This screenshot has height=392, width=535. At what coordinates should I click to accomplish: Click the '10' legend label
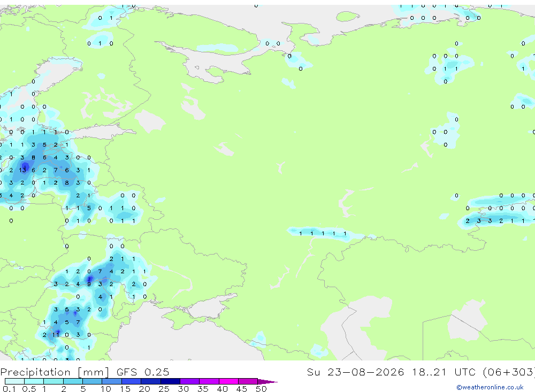(x=106, y=389)
